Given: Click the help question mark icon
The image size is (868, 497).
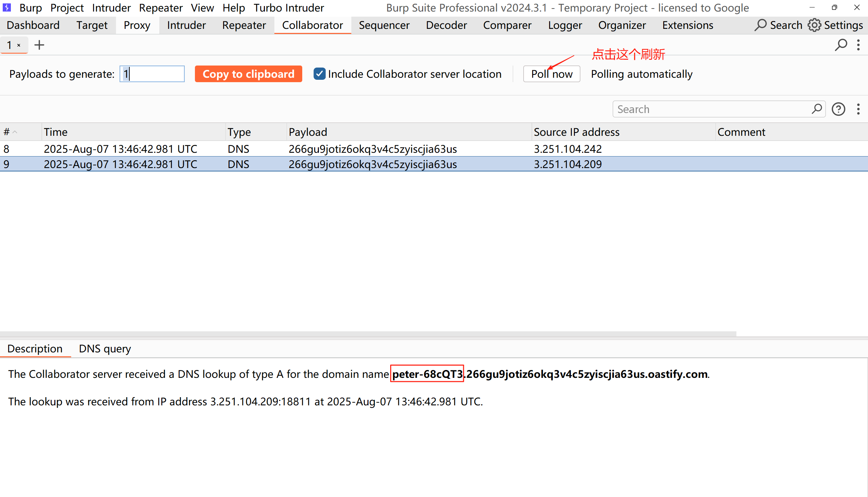Looking at the screenshot, I should [x=838, y=109].
